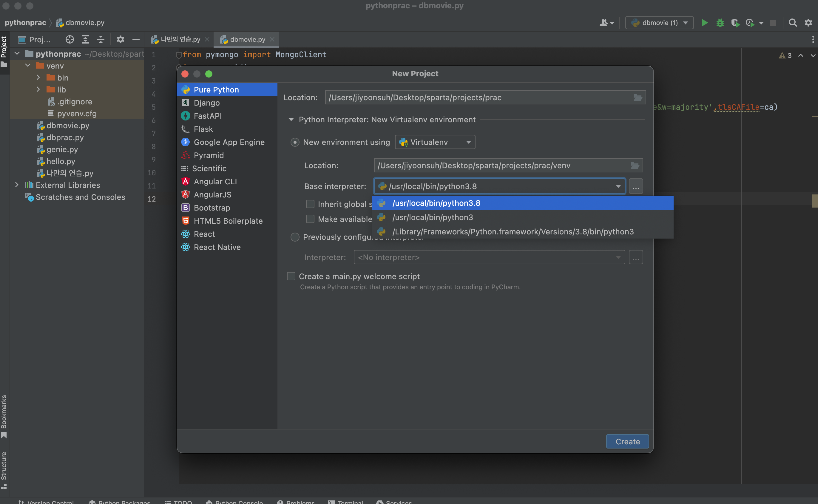The width and height of the screenshot is (818, 504).
Task: Open the user account icon menu
Action: [x=606, y=23]
